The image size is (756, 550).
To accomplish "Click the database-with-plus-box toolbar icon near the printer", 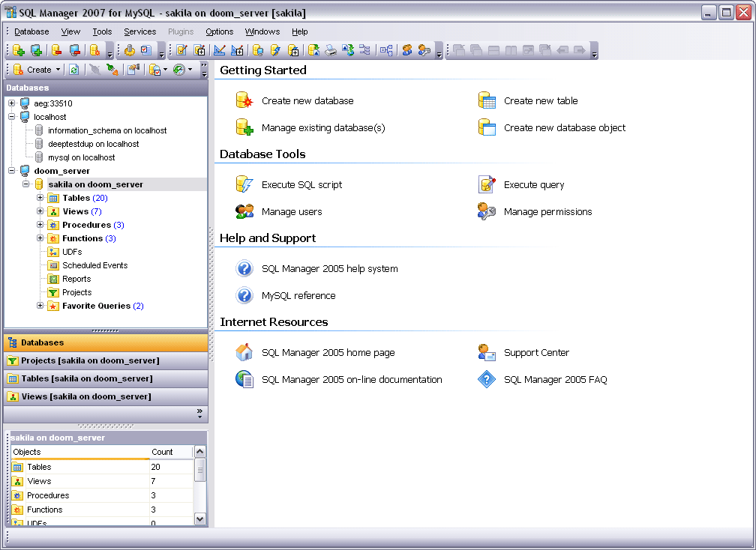I will tap(293, 50).
